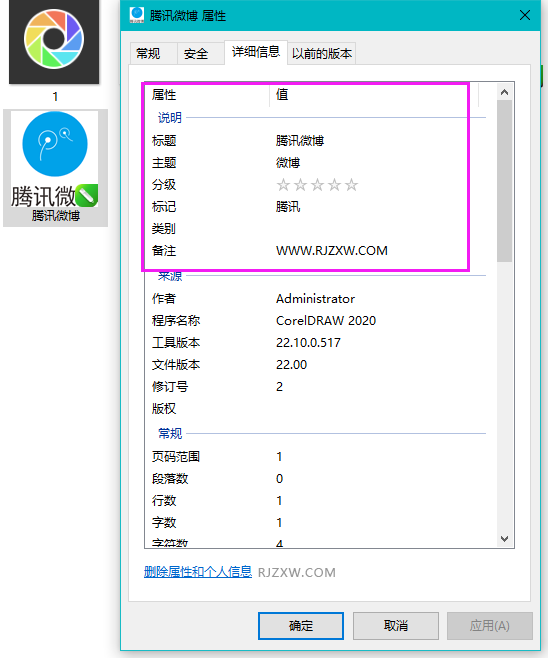This screenshot has height=658, width=548.
Task: Click the 取消 button
Action: coord(396,626)
